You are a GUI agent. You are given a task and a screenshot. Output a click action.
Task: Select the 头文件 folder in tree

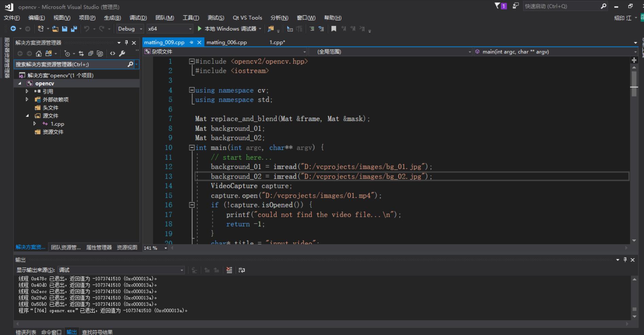coord(50,108)
